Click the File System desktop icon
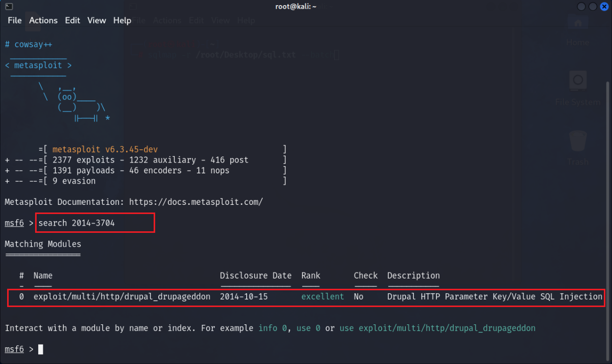Screen dimensions: 612x364 click(577, 89)
